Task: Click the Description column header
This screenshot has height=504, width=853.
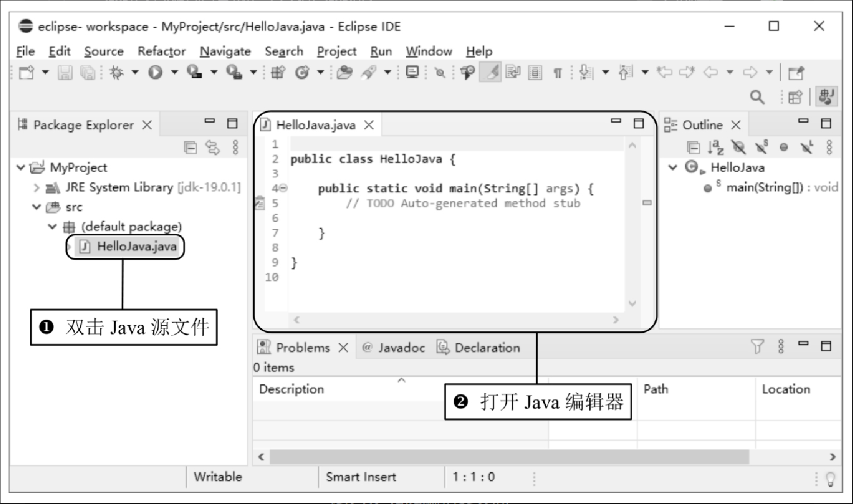Action: [x=400, y=389]
